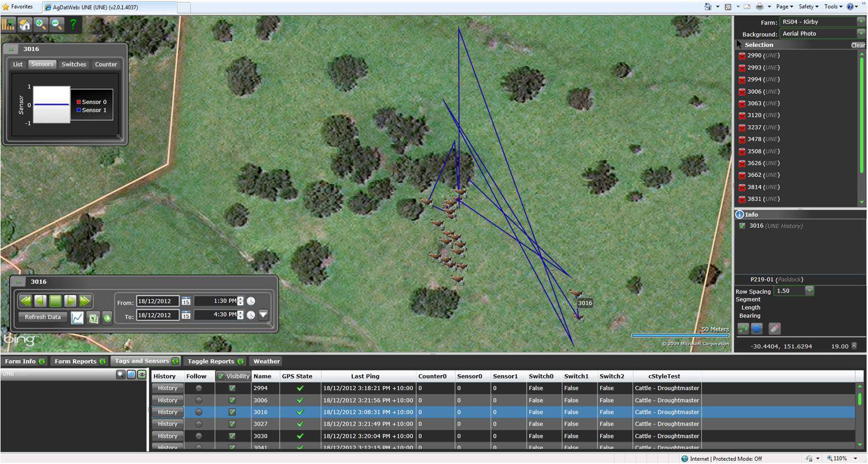The width and height of the screenshot is (868, 464).
Task: Expand the Background dropdown set to Aerial Photo
Action: pyautogui.click(x=860, y=34)
